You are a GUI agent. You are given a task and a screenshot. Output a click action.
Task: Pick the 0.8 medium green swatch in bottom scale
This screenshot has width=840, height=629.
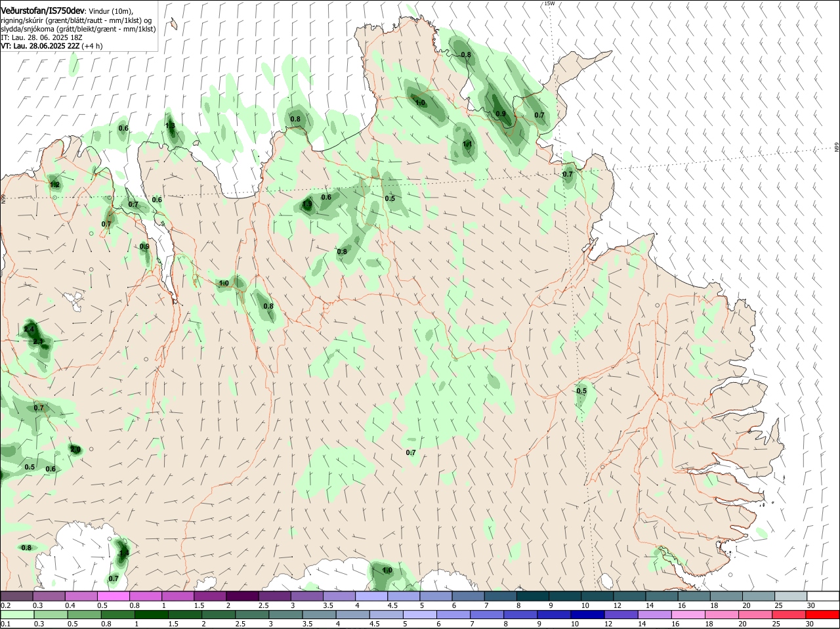[117, 615]
